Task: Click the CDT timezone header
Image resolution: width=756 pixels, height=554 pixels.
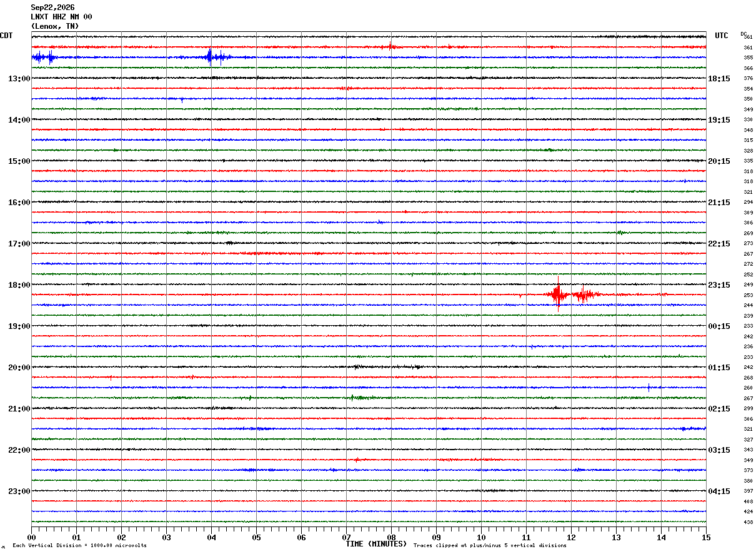Action: [x=6, y=36]
